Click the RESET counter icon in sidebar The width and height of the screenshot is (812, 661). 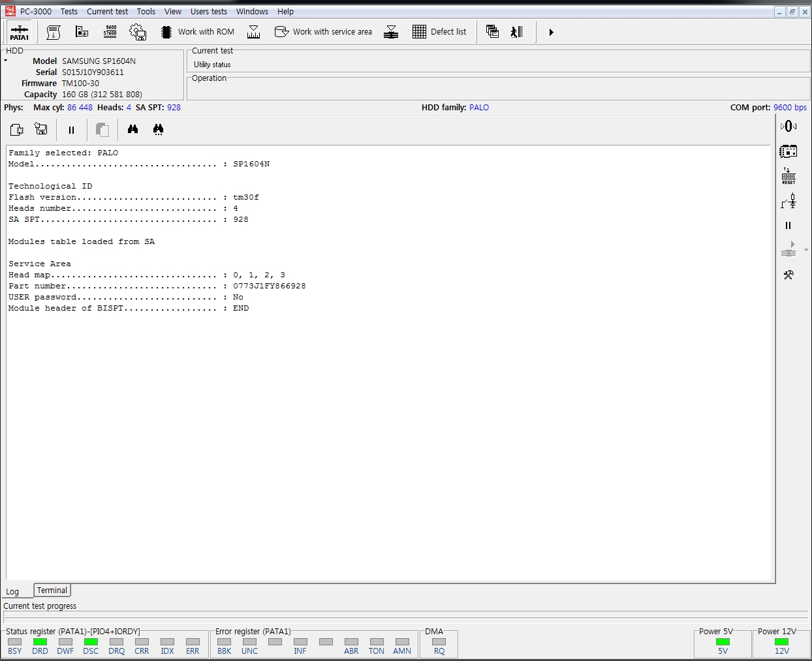point(789,176)
